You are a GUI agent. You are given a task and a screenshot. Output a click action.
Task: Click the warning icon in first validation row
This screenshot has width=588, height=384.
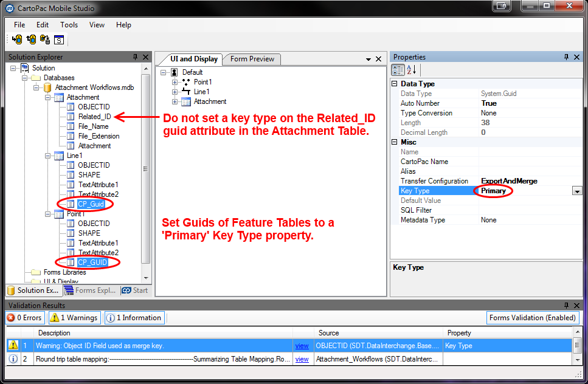(x=13, y=345)
